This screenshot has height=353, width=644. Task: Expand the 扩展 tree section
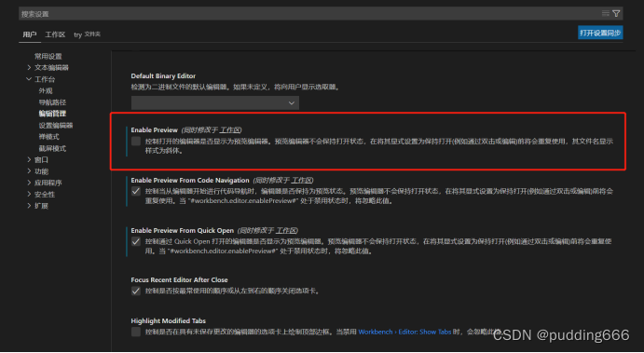point(29,206)
